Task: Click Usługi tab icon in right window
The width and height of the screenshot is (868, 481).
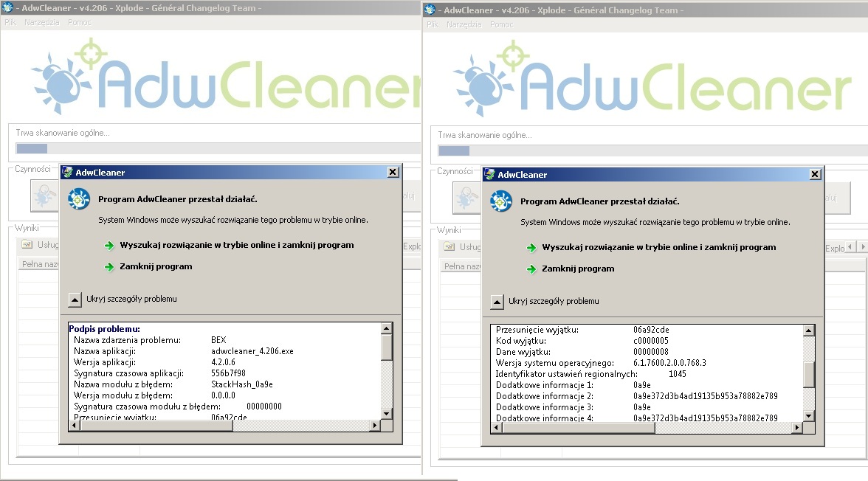Action: (x=449, y=246)
